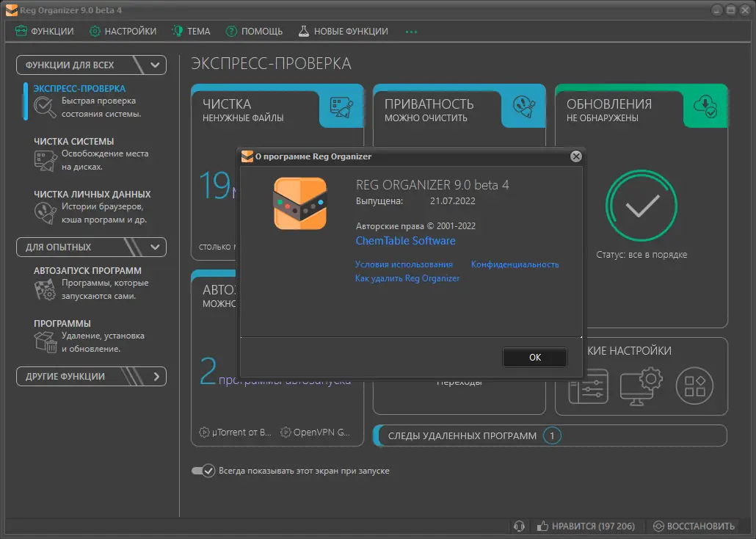
Task: Click the НАСТРОЙКИ gear icon
Action: coord(95,32)
